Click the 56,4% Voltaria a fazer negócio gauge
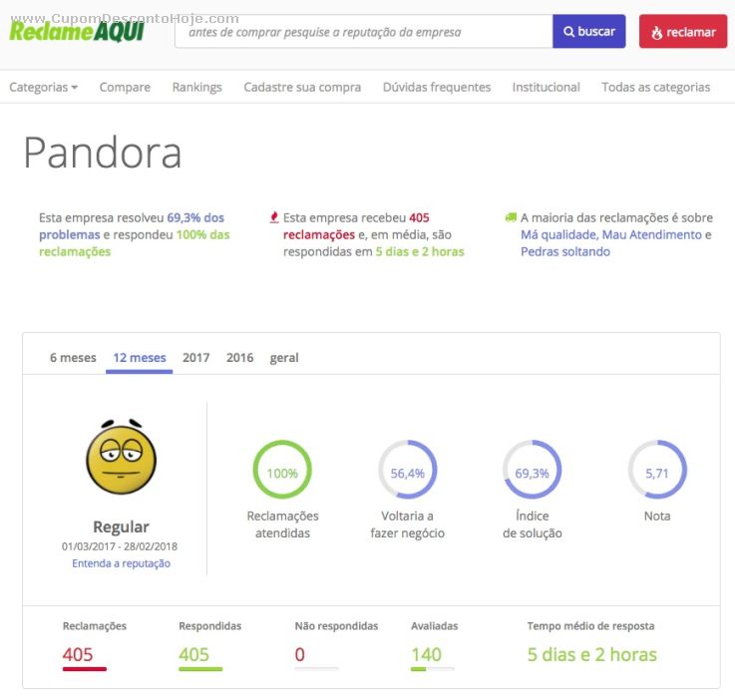The image size is (735, 700). point(407,470)
